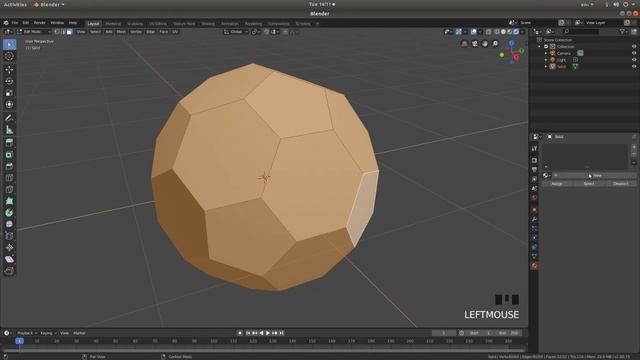Image resolution: width=640 pixels, height=360 pixels.
Task: Hide the Light with eye icon
Action: [634, 60]
